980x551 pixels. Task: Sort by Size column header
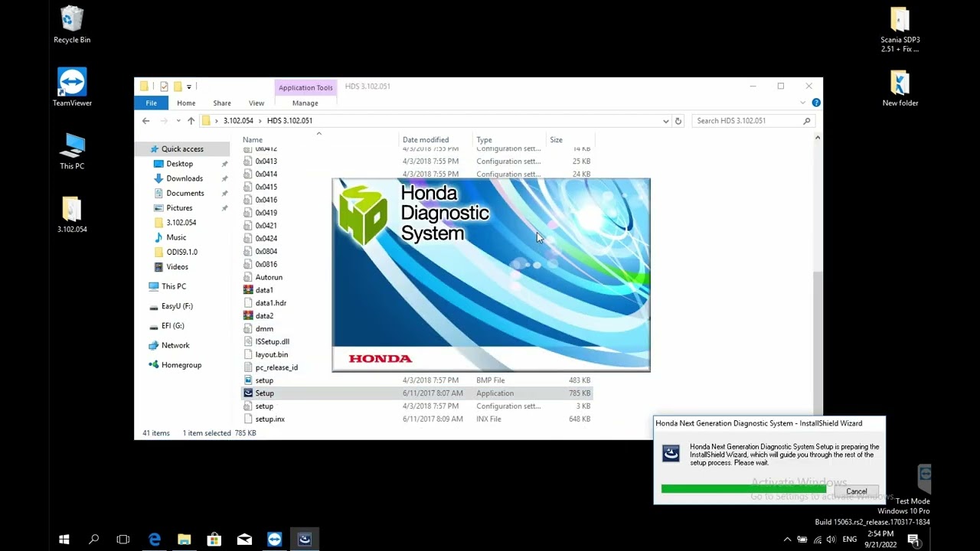570,140
